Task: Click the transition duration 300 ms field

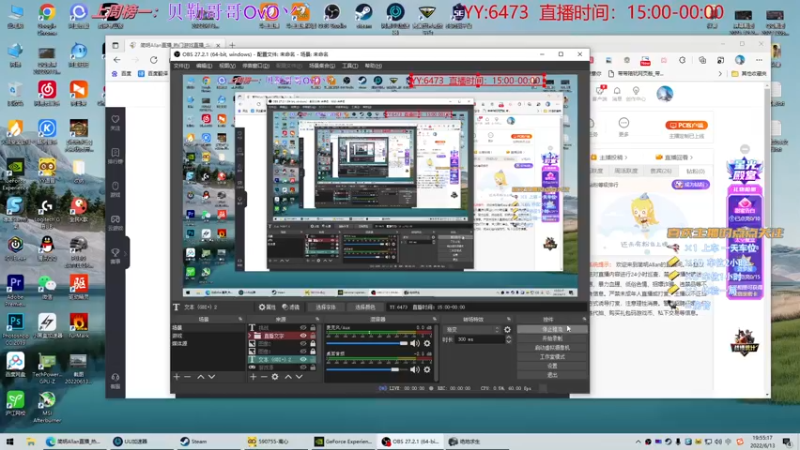Action: pyautogui.click(x=479, y=339)
